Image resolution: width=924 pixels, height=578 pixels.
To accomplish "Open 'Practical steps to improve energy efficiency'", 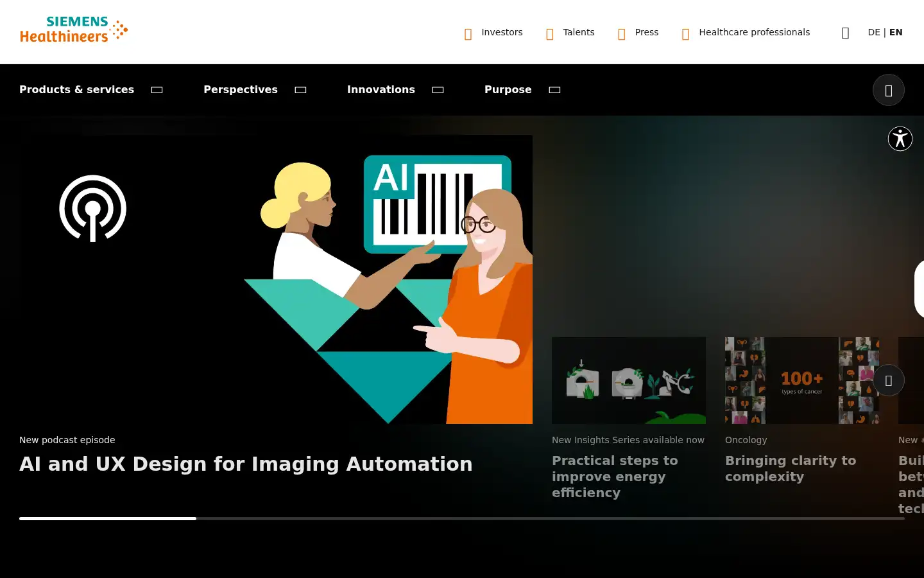I will pos(615,477).
